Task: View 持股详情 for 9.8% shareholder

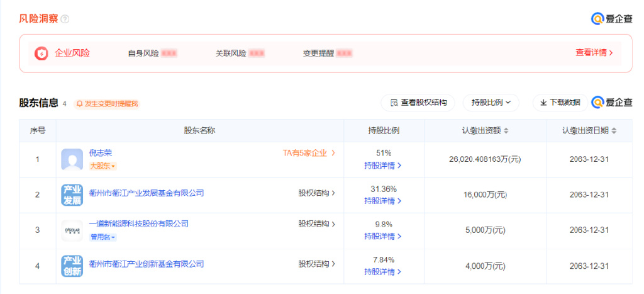Action: (x=382, y=237)
